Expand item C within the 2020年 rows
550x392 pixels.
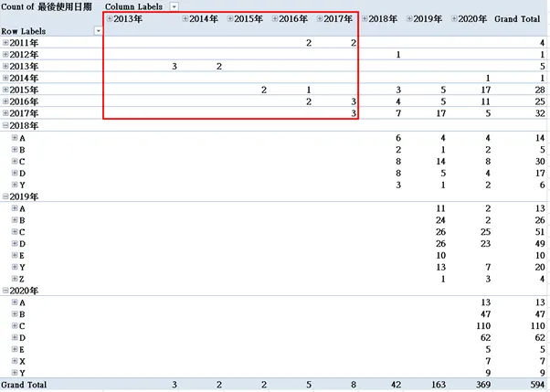pos(15,325)
